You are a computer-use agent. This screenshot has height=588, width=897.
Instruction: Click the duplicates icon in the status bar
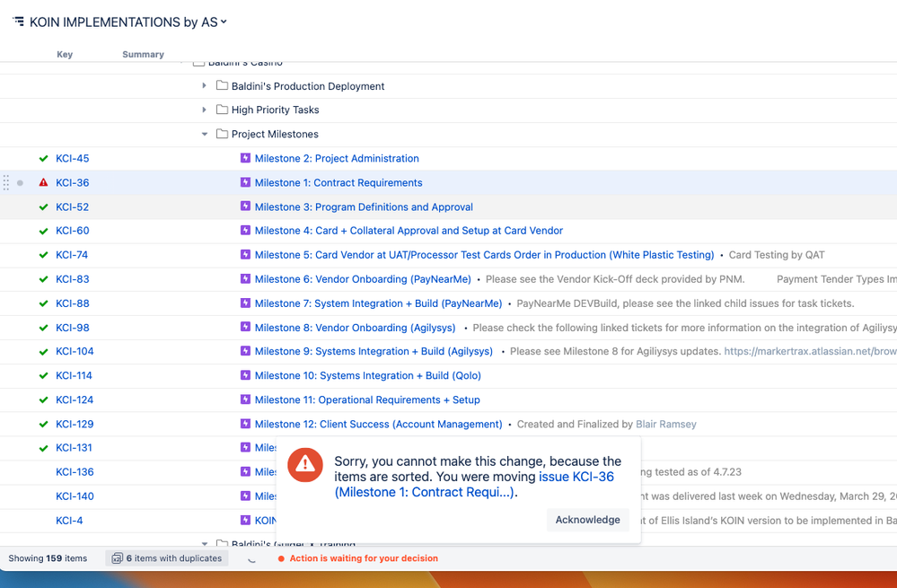[x=117, y=558]
